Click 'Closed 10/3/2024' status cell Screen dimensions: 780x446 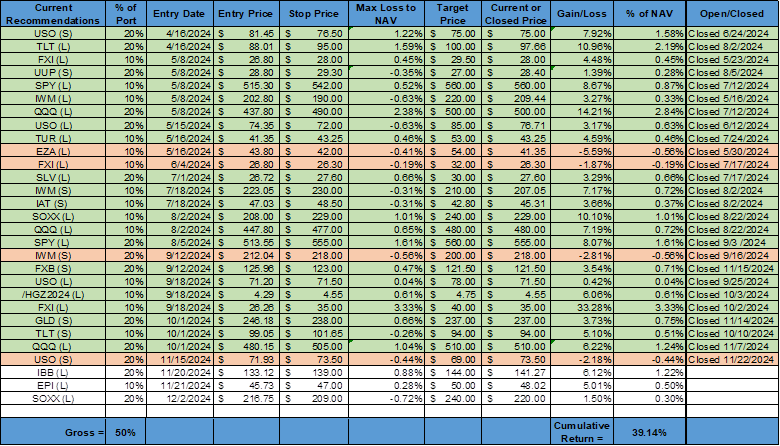click(x=732, y=294)
